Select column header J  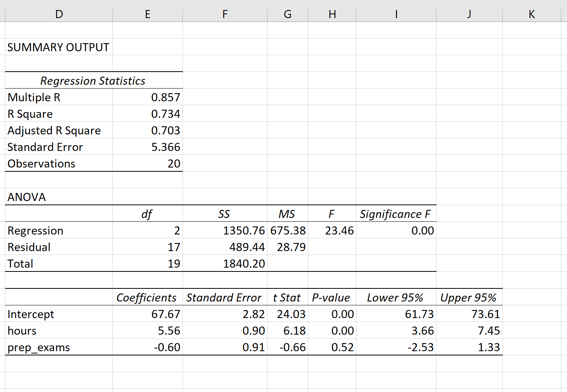pyautogui.click(x=468, y=14)
